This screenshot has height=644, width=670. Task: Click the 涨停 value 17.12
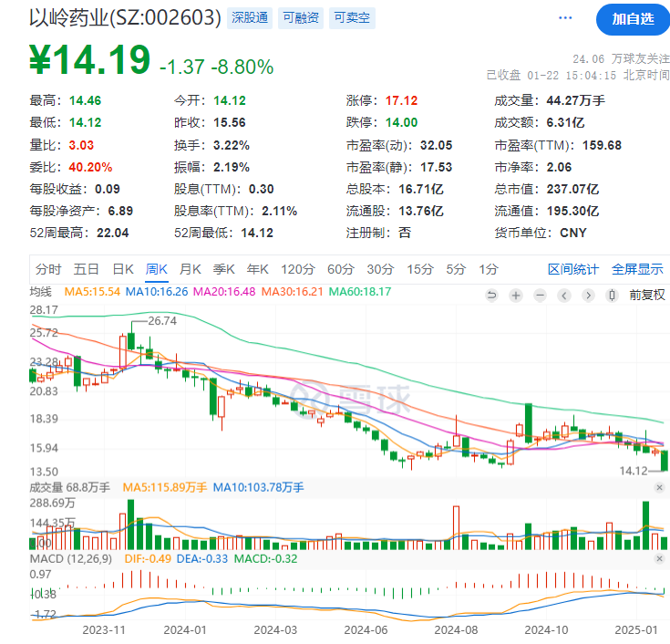[402, 101]
